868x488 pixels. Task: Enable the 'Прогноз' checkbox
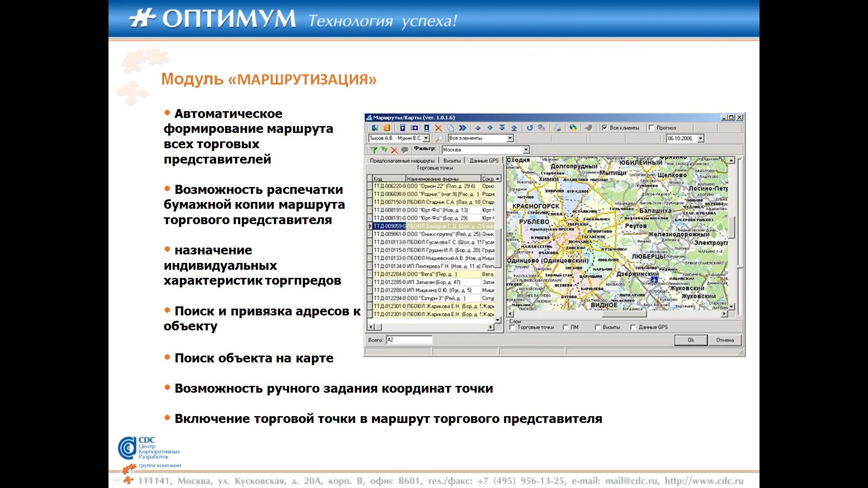click(651, 128)
